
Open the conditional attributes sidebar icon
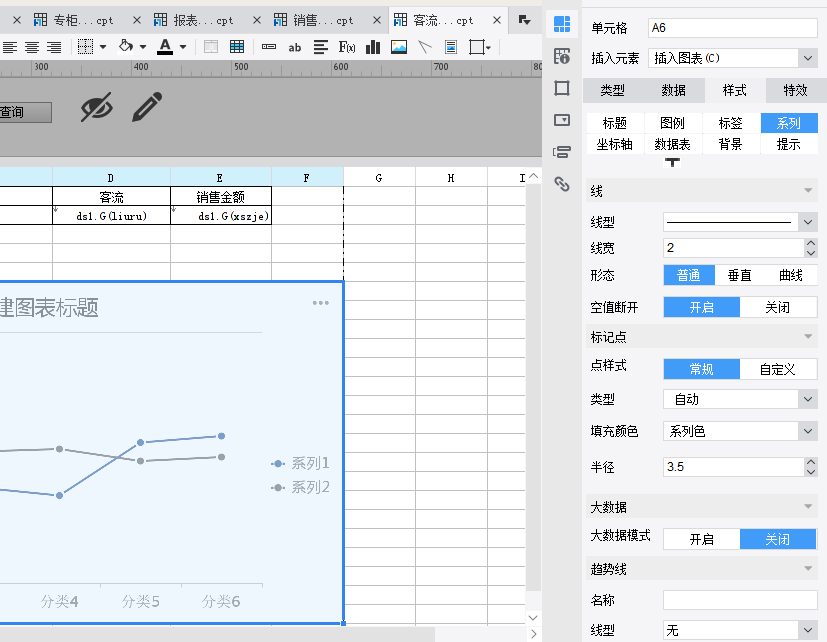(562, 152)
